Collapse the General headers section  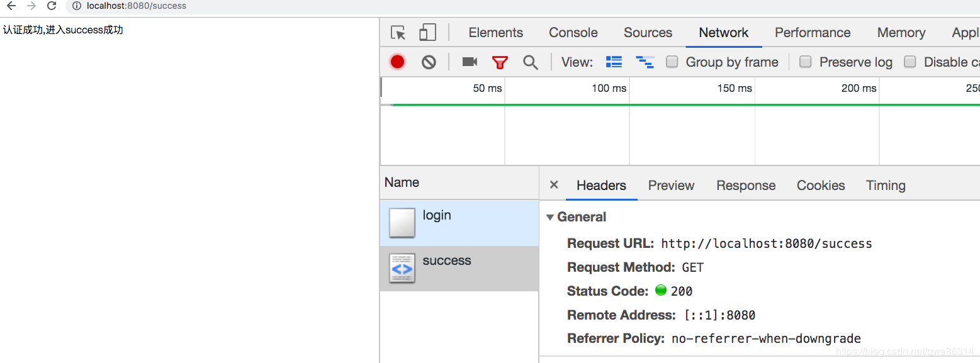550,217
